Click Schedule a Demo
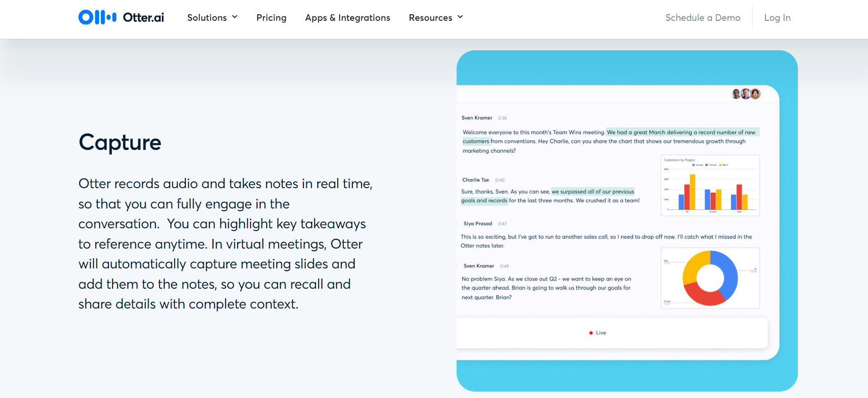Image resolution: width=868 pixels, height=398 pixels. [x=702, y=18]
